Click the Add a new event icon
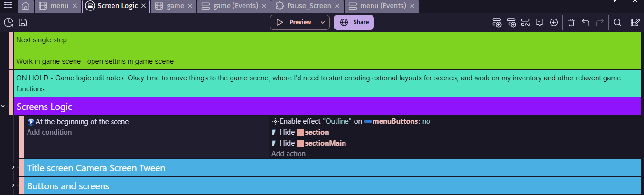644x195 pixels. pyautogui.click(x=497, y=22)
